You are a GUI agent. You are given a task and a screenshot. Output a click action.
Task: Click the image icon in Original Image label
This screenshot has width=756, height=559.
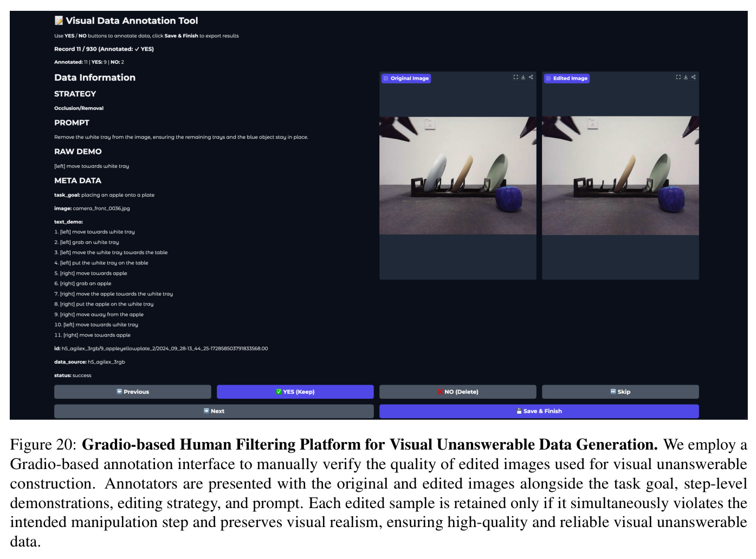tap(386, 79)
